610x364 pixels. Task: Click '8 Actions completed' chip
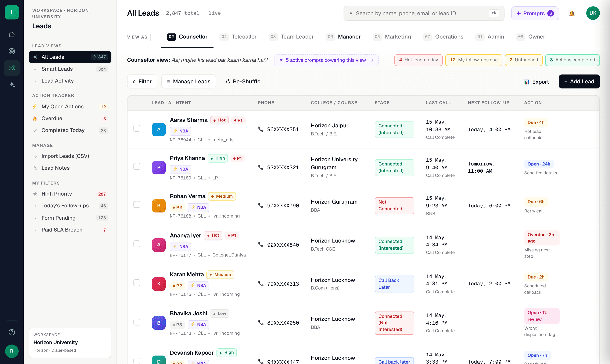click(573, 60)
